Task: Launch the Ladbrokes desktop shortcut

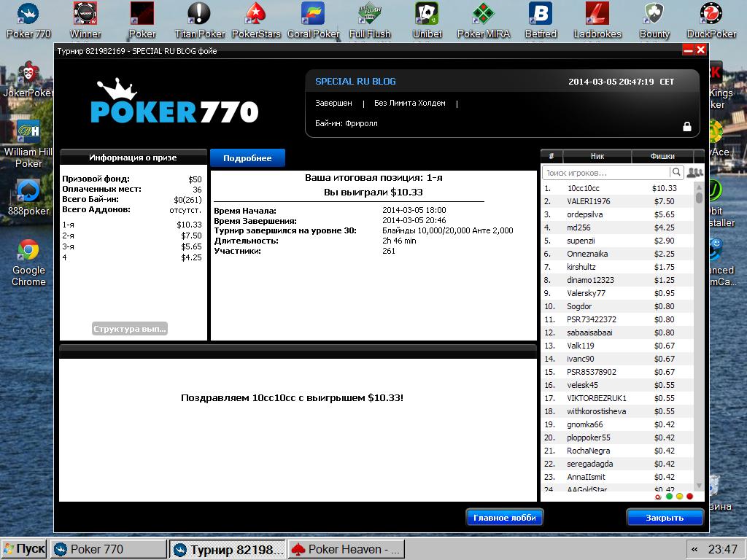Action: point(597,20)
